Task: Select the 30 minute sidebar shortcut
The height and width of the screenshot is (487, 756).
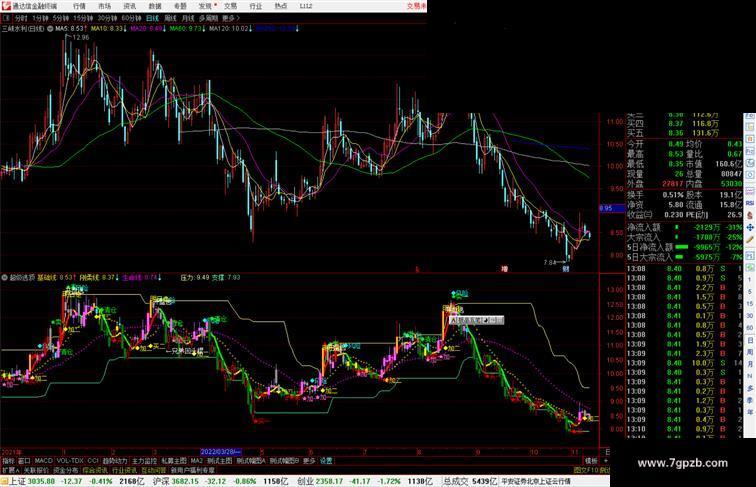Action: click(x=750, y=316)
